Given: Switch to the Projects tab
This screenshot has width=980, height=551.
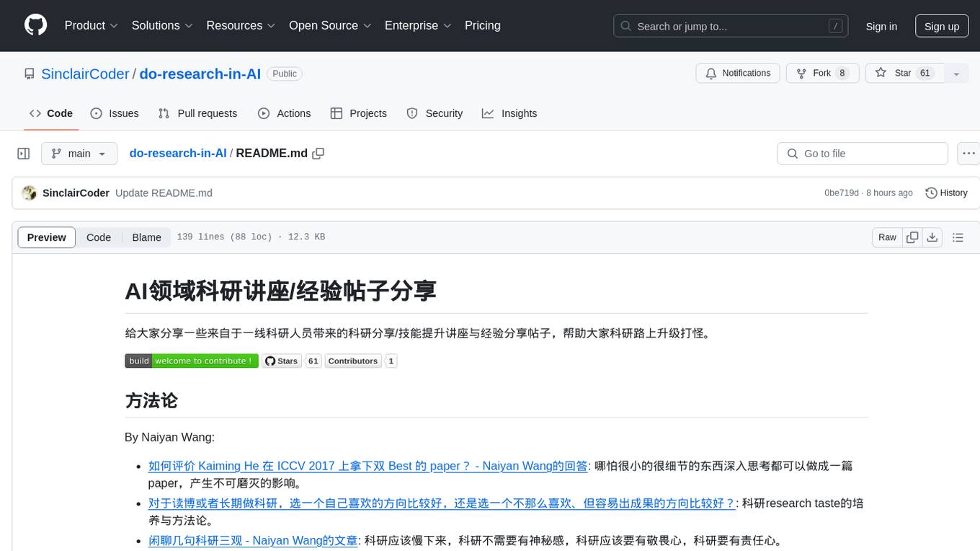Looking at the screenshot, I should 359,113.
